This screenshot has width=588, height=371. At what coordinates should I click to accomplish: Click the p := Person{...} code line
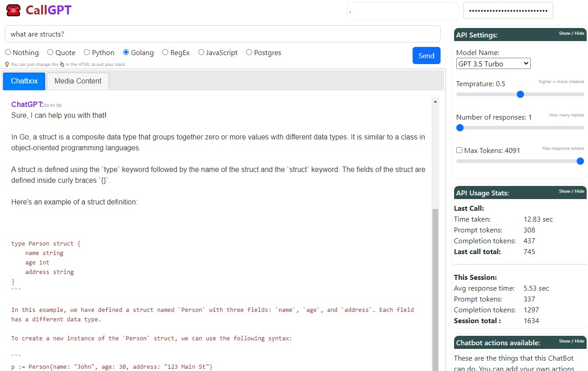click(112, 367)
